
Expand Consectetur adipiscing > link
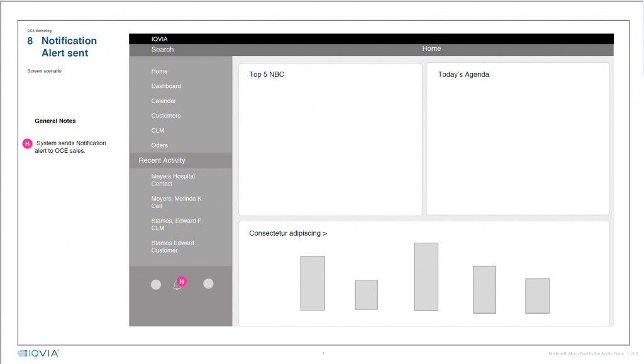288,233
